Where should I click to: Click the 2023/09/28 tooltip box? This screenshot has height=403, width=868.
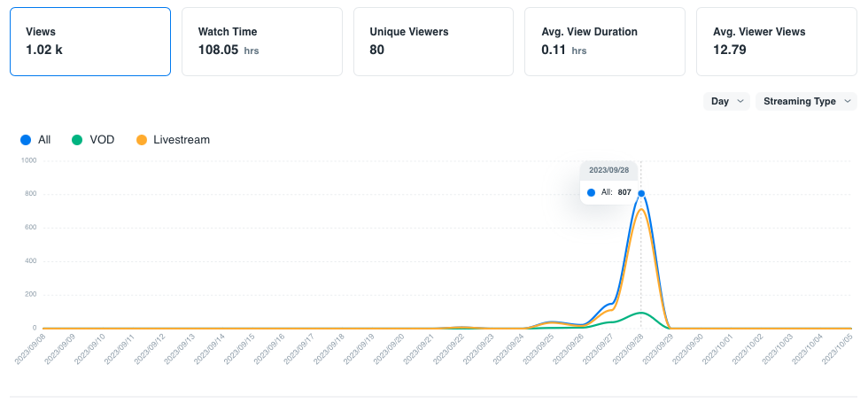pos(608,182)
